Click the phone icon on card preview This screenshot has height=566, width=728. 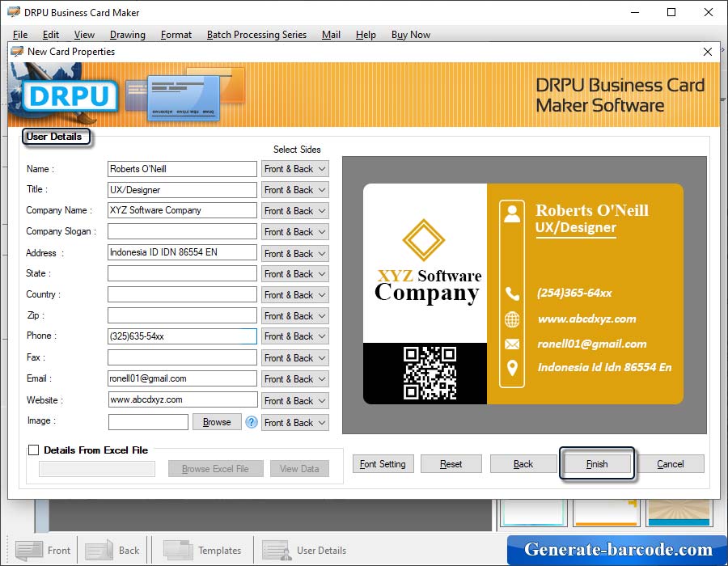click(512, 294)
